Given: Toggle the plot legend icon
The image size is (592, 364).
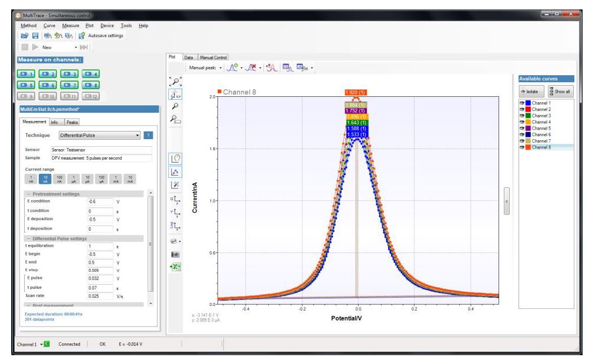Looking at the screenshot, I should pyautogui.click(x=175, y=159).
